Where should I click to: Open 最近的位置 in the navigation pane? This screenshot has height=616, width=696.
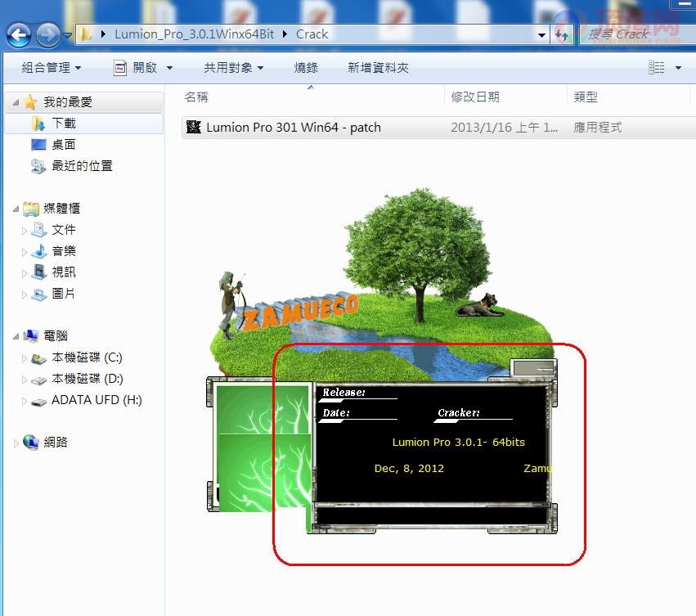point(82,166)
